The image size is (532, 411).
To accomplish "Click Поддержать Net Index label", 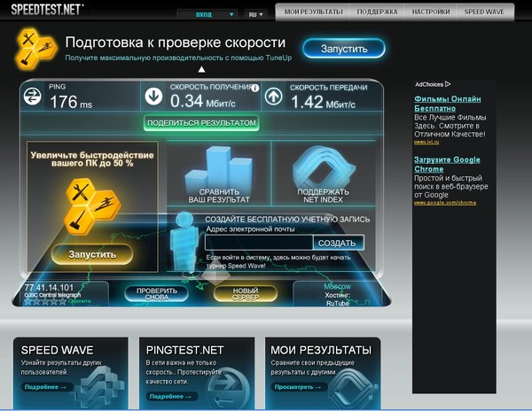I will tap(323, 196).
